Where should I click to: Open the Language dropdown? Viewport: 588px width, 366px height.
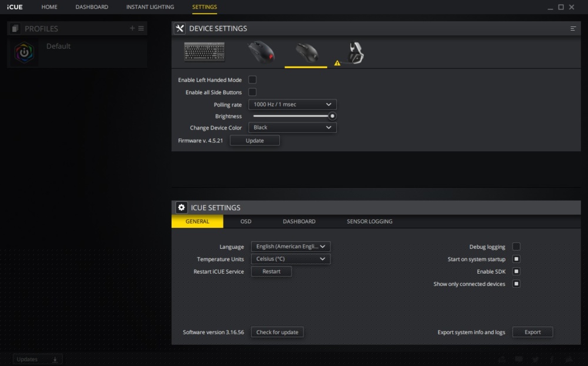click(290, 247)
